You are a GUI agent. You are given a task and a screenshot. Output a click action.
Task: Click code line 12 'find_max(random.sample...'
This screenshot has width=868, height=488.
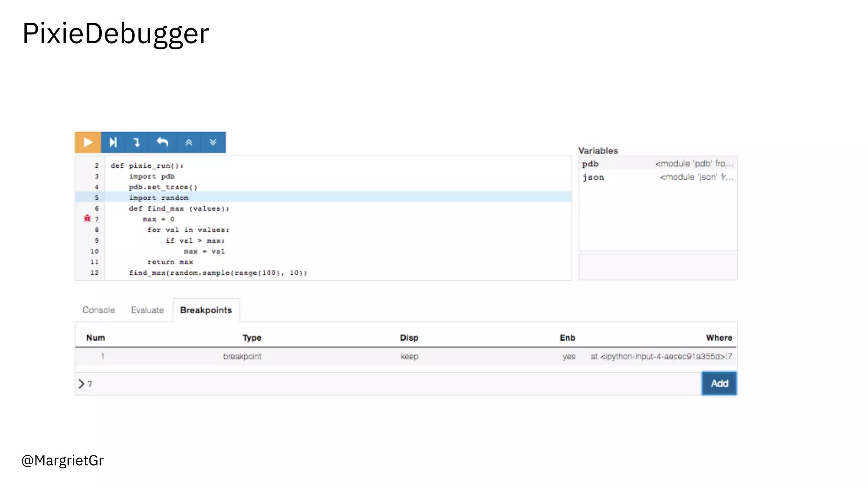click(x=218, y=273)
